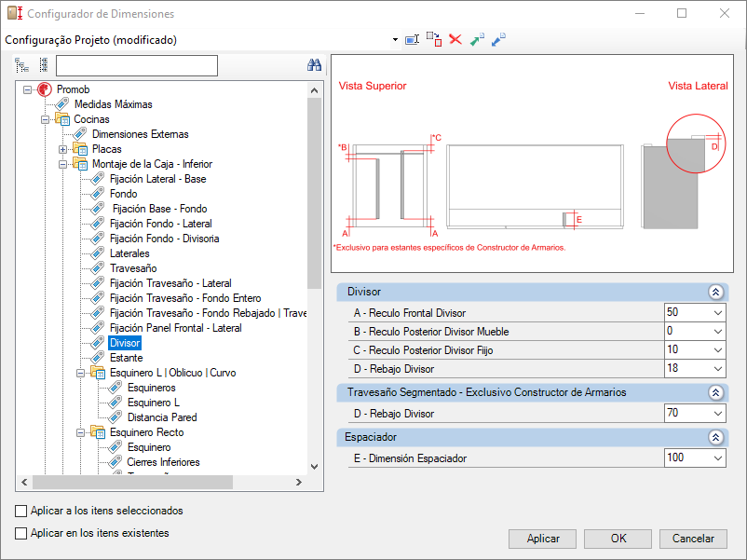This screenshot has width=747, height=560.
Task: Click the tree search text field
Action: 136,65
